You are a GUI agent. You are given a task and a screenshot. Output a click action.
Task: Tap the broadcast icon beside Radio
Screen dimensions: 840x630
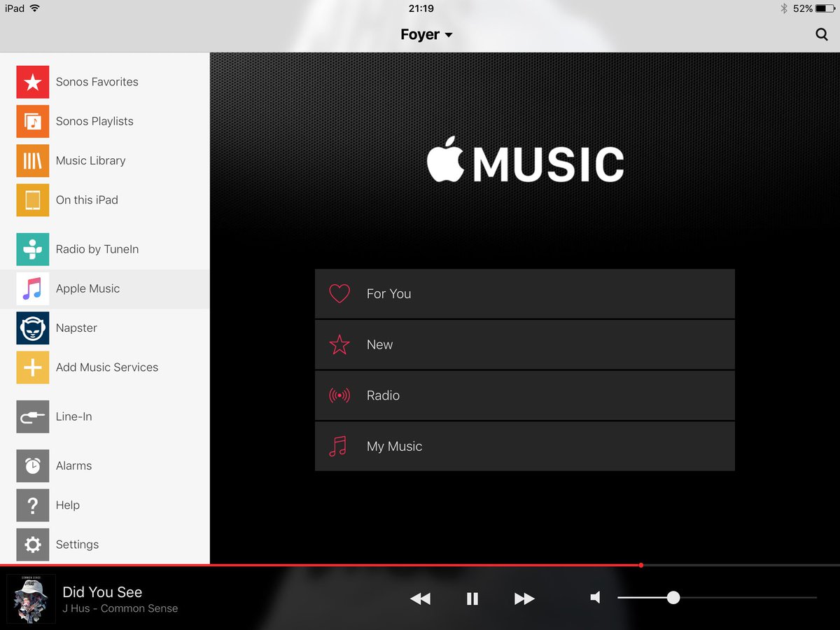point(339,395)
